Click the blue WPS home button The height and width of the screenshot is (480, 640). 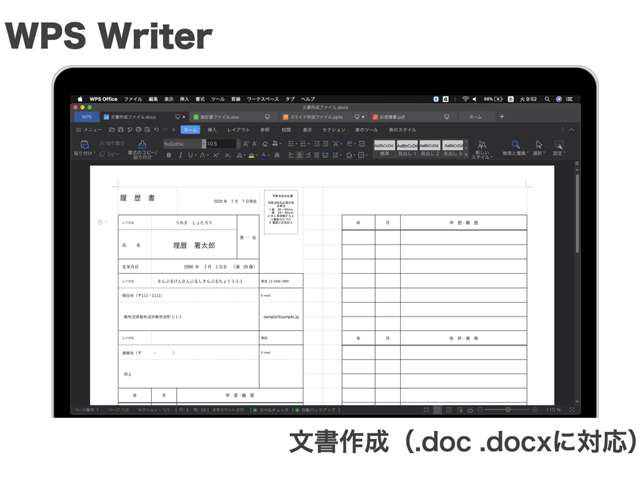(87, 117)
